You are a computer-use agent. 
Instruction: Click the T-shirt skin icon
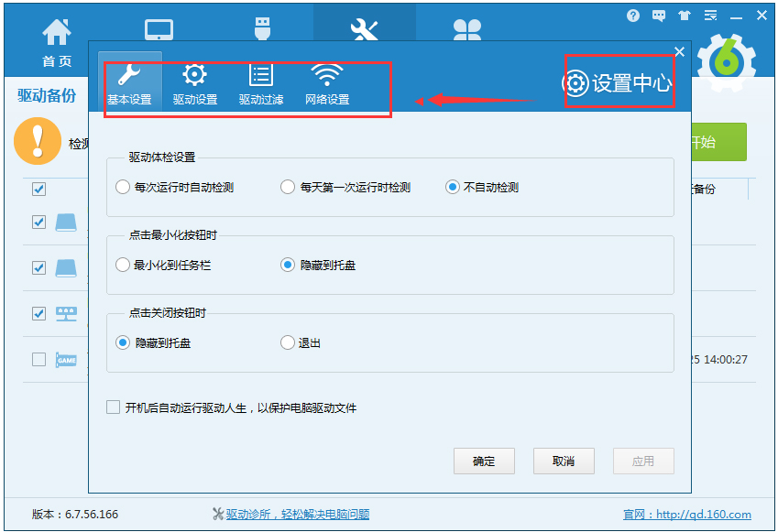click(x=685, y=16)
